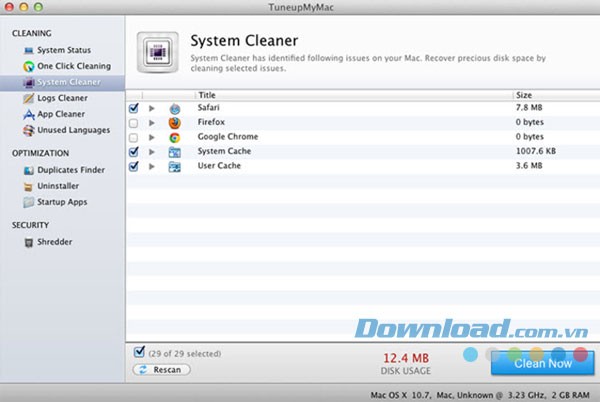The width and height of the screenshot is (600, 402).
Task: Click the 1007.6 KB size value
Action: pos(536,151)
